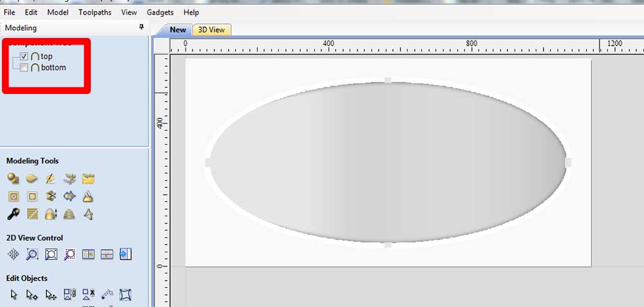The width and height of the screenshot is (644, 307).
Task: Select the slice model layered dome icon
Action: 70,214
